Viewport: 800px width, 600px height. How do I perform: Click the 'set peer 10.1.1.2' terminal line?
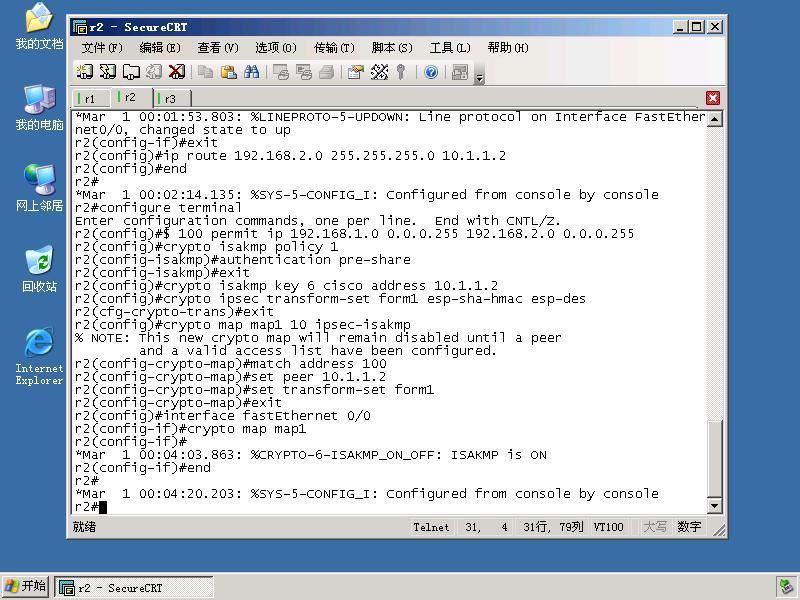tap(231, 377)
